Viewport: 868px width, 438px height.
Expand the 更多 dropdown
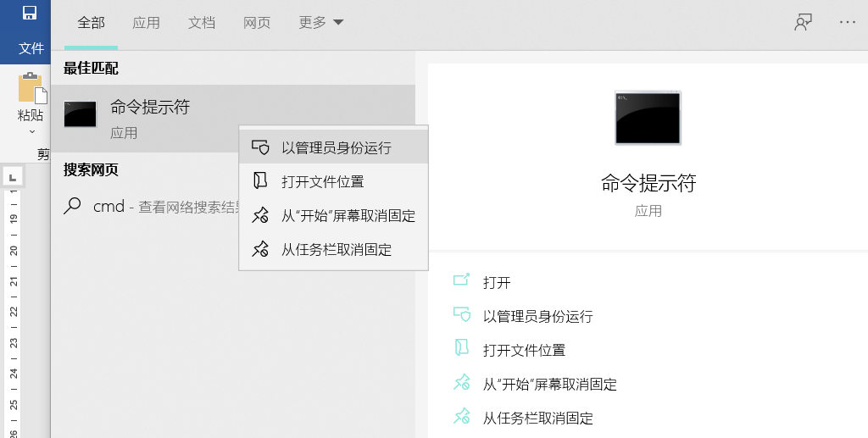coord(321,23)
